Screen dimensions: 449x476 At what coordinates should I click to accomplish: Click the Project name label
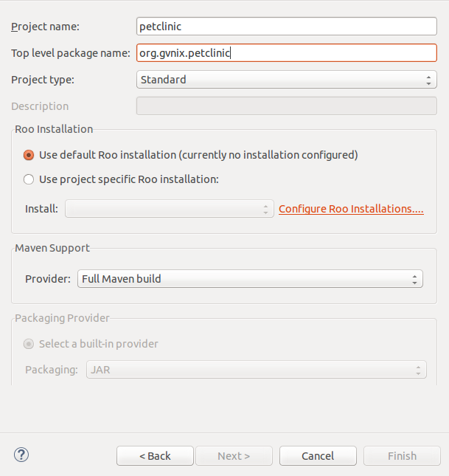coord(45,27)
